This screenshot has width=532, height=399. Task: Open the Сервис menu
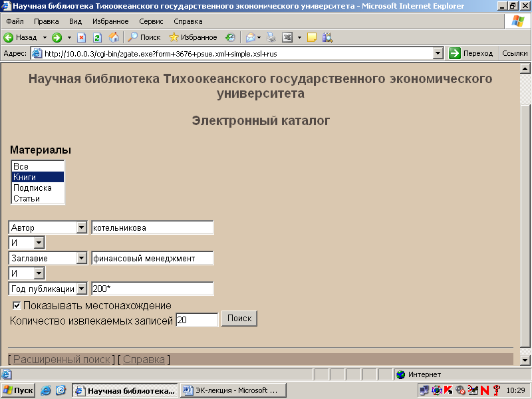(151, 21)
